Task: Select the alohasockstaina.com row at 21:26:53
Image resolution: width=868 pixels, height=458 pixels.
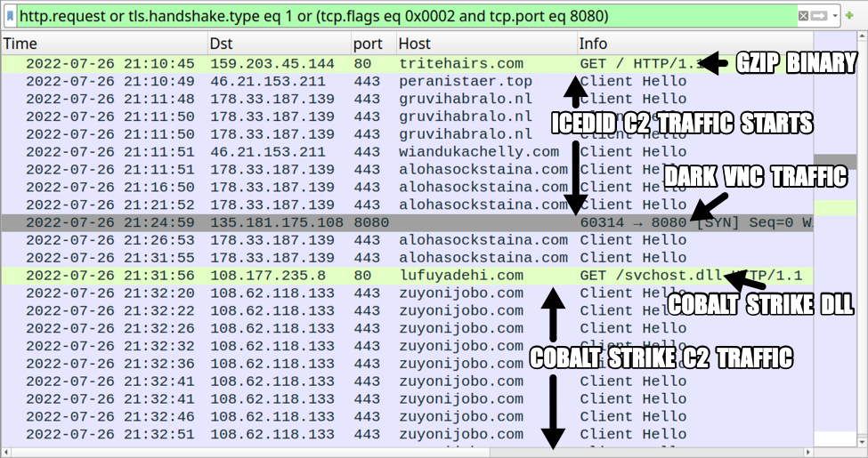Action: tap(407, 241)
